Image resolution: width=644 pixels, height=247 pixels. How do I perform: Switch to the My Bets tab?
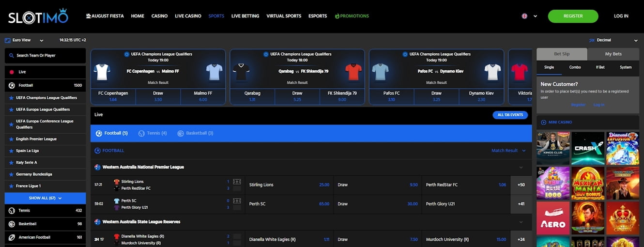pyautogui.click(x=613, y=54)
